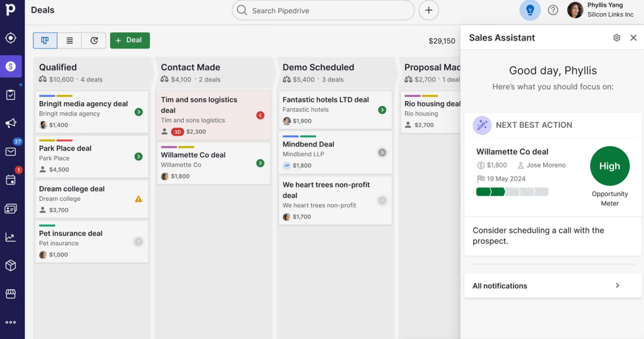Screen dimensions: 644x339
Task: Open the help question mark icon
Action: (553, 10)
